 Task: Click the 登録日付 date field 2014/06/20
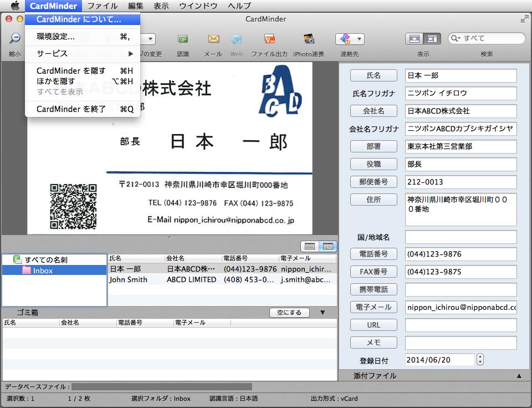pyautogui.click(x=439, y=360)
